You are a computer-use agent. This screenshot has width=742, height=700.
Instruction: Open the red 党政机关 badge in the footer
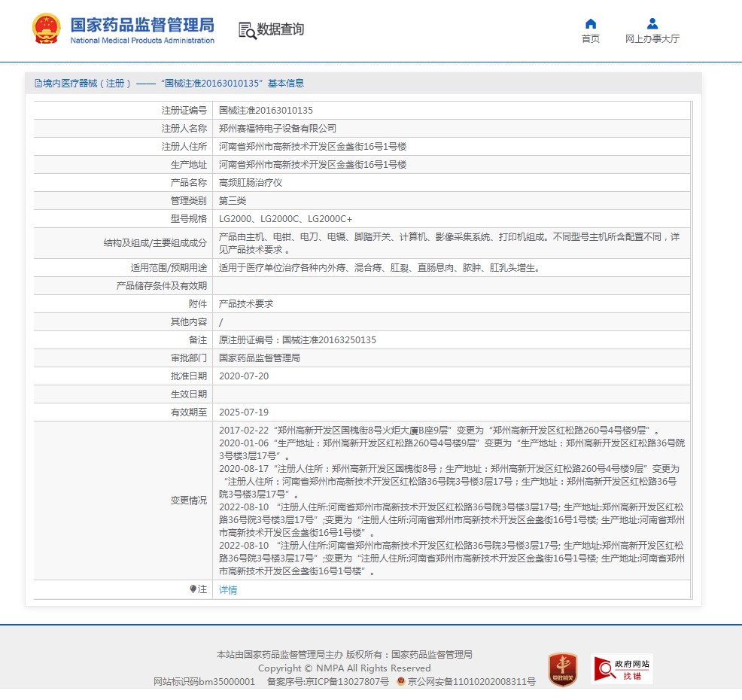click(563, 669)
